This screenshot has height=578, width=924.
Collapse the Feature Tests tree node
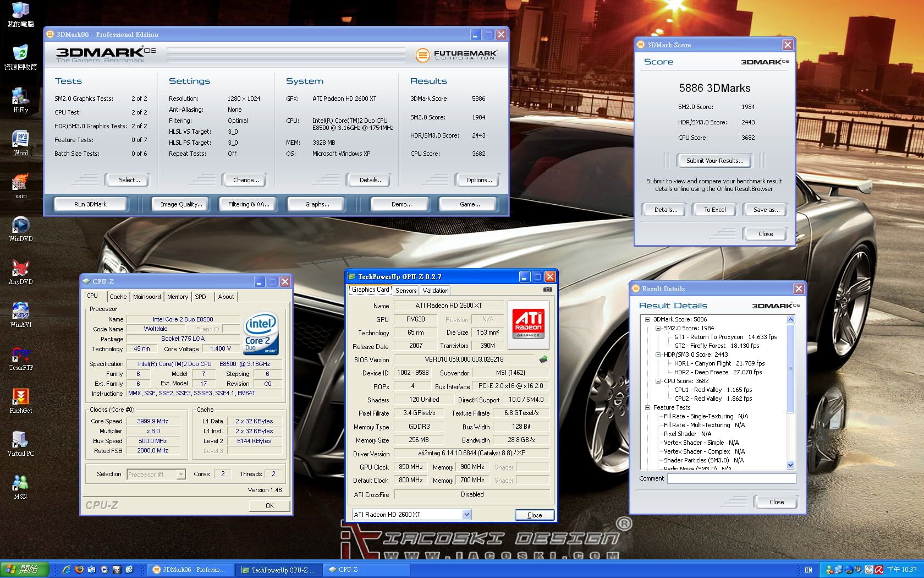(647, 407)
